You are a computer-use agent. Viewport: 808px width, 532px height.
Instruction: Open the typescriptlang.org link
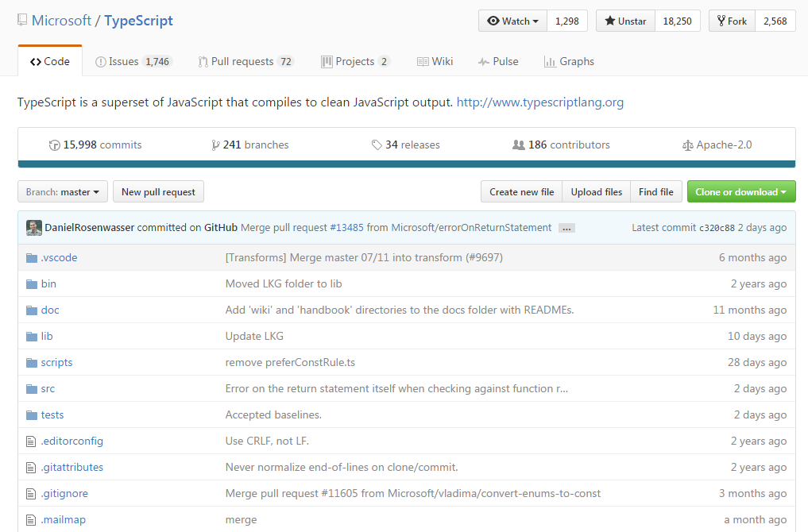coord(540,102)
